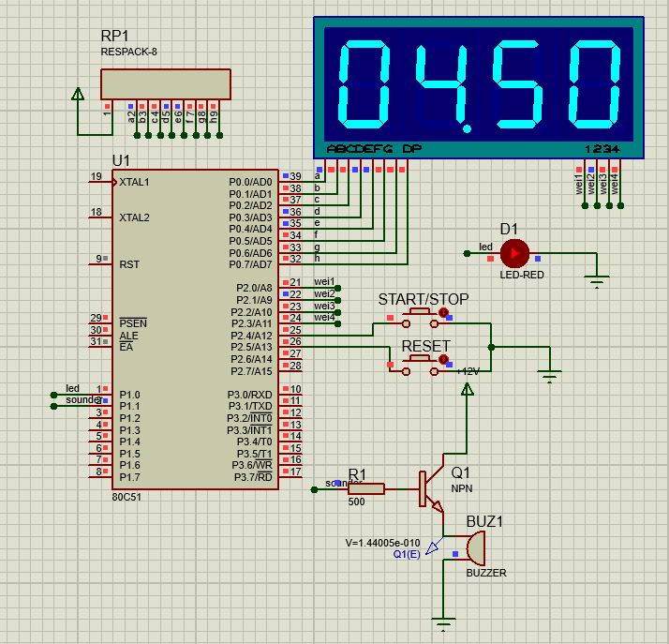Image resolution: width=669 pixels, height=644 pixels.
Task: Select the R1 500 ohm resistor
Action: [x=366, y=489]
